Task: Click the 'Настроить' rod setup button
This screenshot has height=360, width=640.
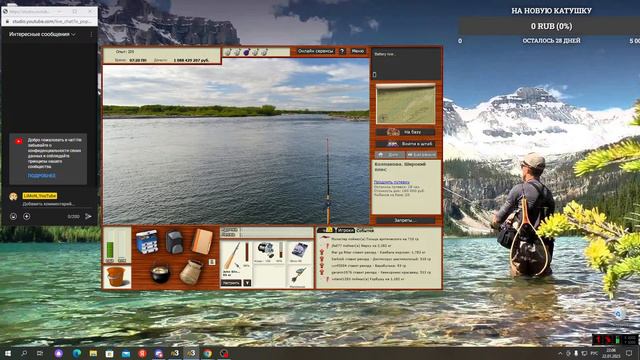Action: 231,283
